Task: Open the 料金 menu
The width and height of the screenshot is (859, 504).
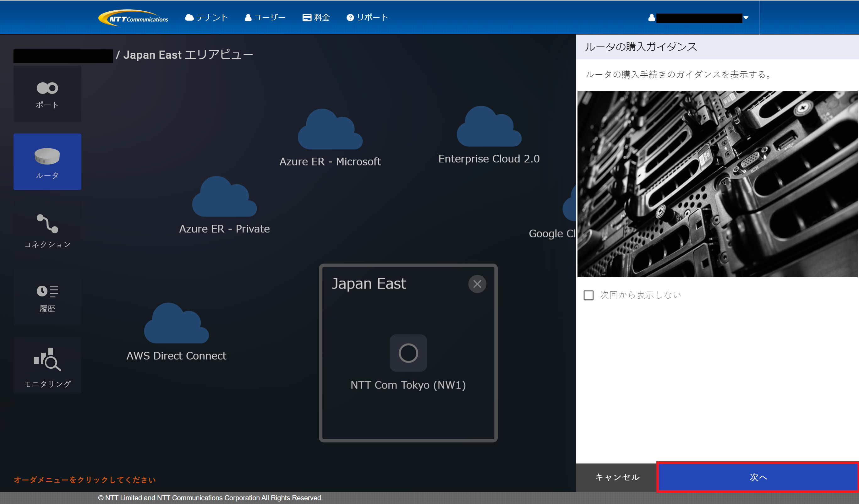Action: point(316,18)
